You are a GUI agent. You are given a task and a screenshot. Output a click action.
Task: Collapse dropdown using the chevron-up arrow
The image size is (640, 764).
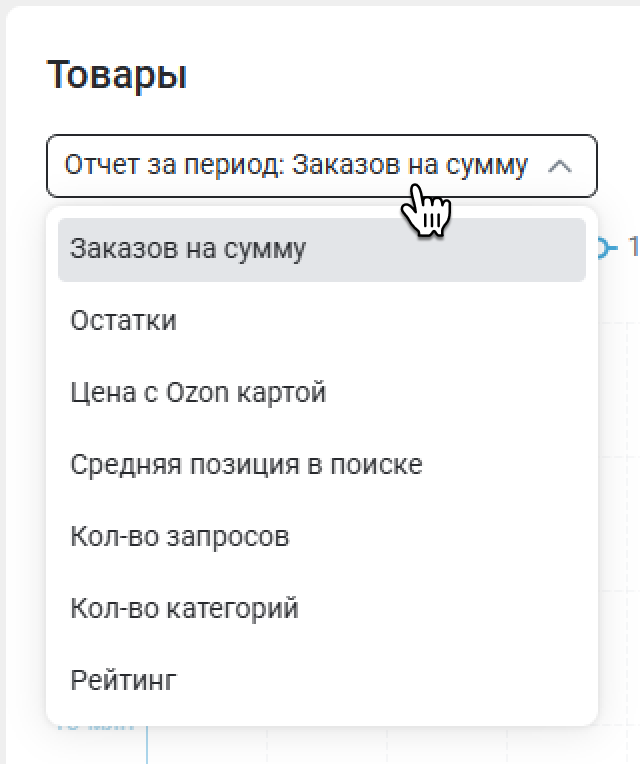[560, 167]
